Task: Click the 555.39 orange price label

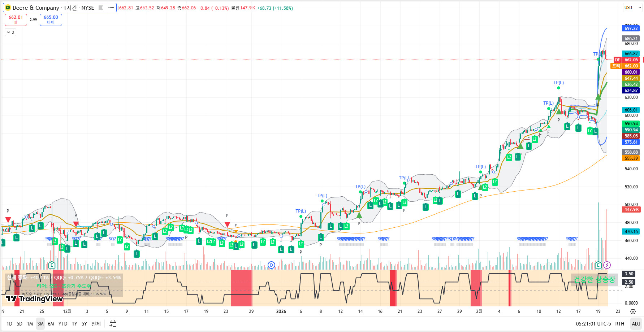Action: (631, 158)
